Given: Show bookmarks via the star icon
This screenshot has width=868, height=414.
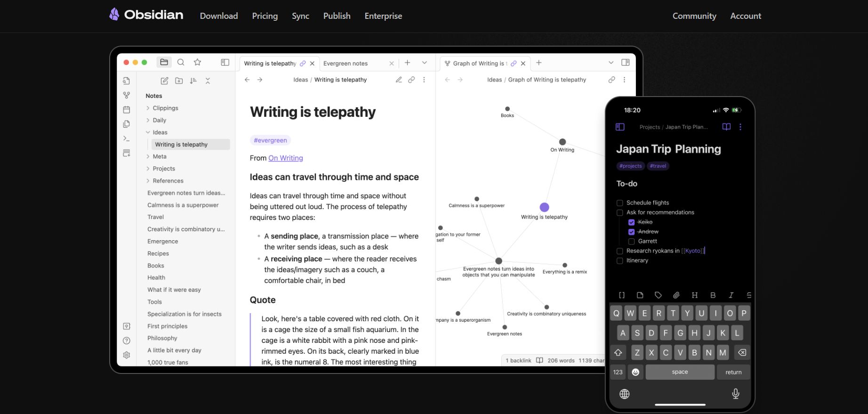Looking at the screenshot, I should click(x=198, y=62).
